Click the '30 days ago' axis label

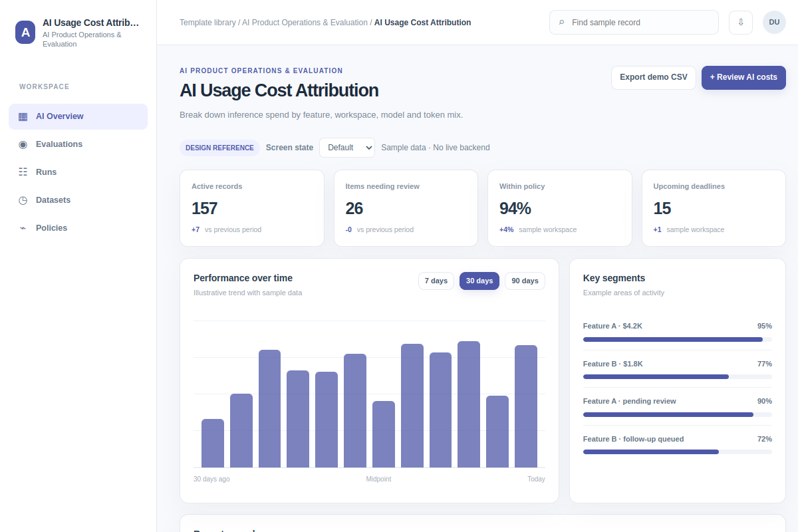pos(211,479)
